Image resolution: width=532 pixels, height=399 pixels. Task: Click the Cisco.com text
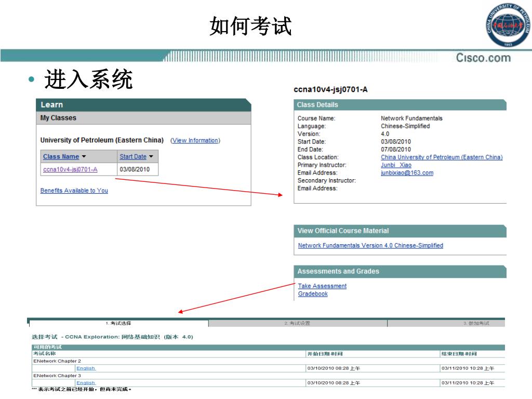[483, 58]
